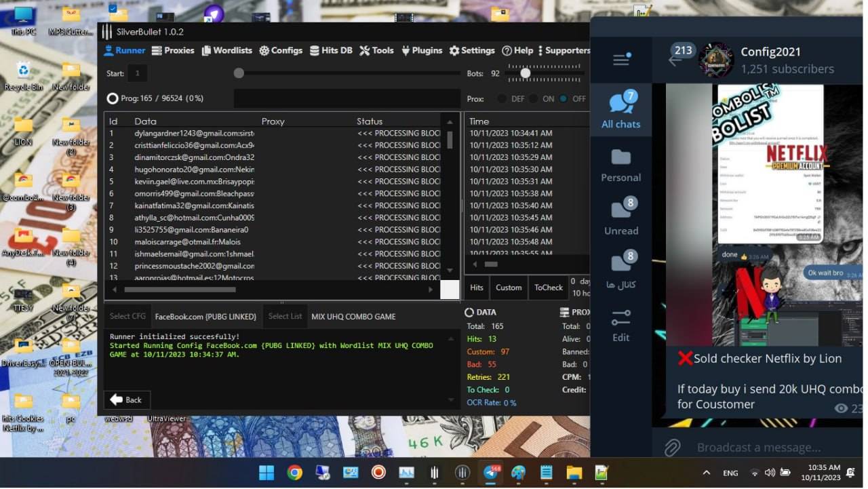Screen dimensions: 868x489
Task: Switch to the Configs tab
Action: 281,50
